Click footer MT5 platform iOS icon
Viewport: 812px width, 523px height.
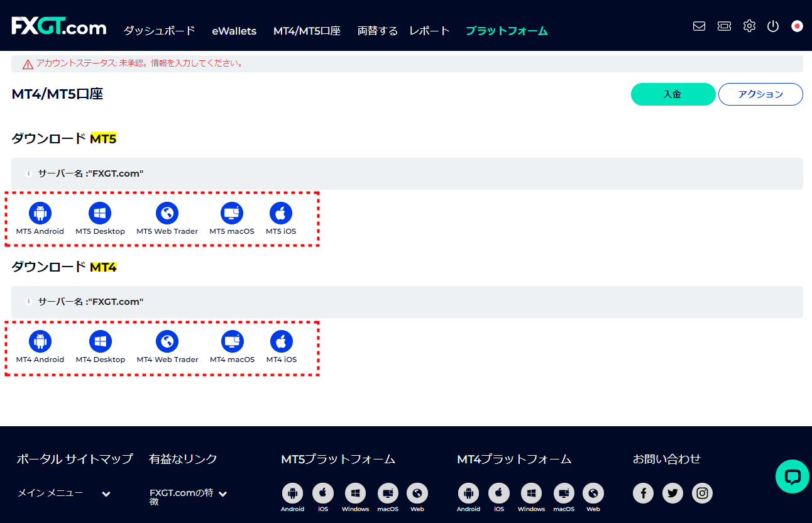coord(323,493)
